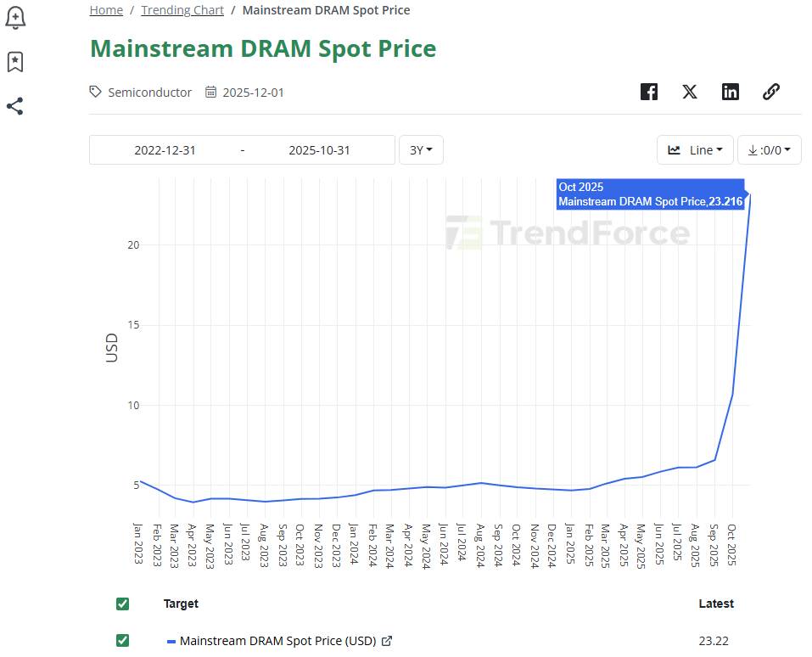This screenshot has height=657, width=812.
Task: Click the blue Mainstream DRAM legend swatch
Action: pos(171,641)
